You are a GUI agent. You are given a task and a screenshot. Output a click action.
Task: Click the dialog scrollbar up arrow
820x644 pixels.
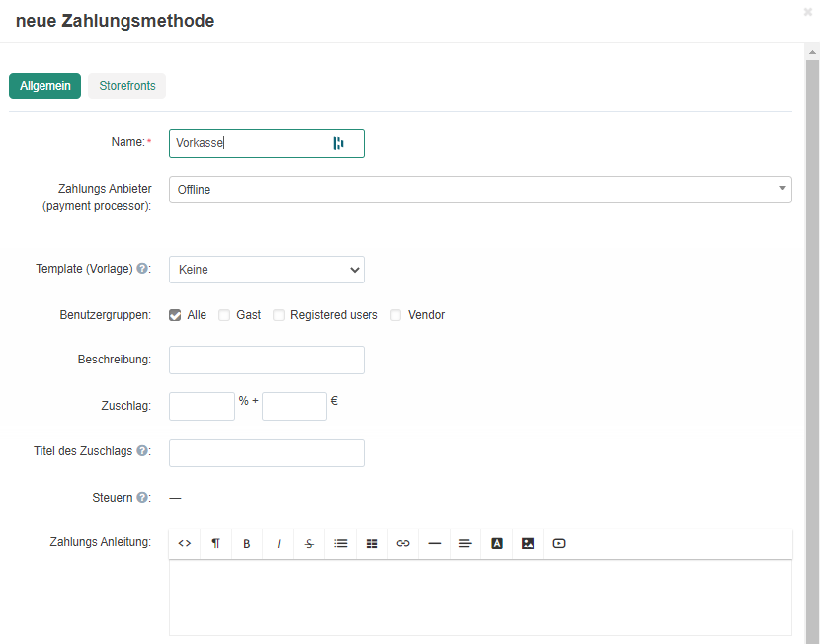coord(812,51)
